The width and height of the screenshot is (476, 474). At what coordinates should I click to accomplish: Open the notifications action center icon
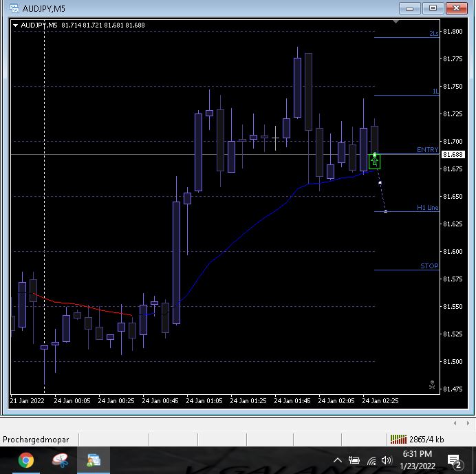coord(455,462)
